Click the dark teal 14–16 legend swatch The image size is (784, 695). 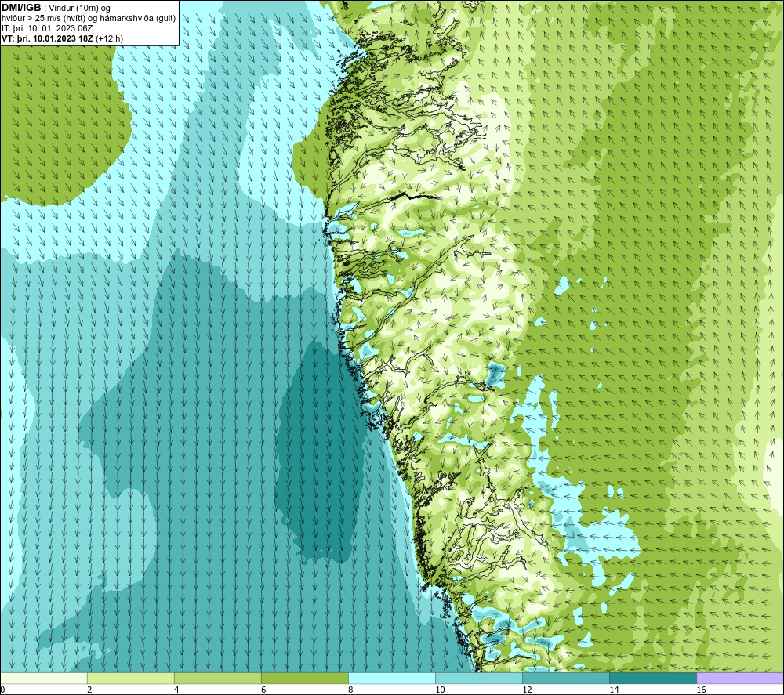coord(653,679)
